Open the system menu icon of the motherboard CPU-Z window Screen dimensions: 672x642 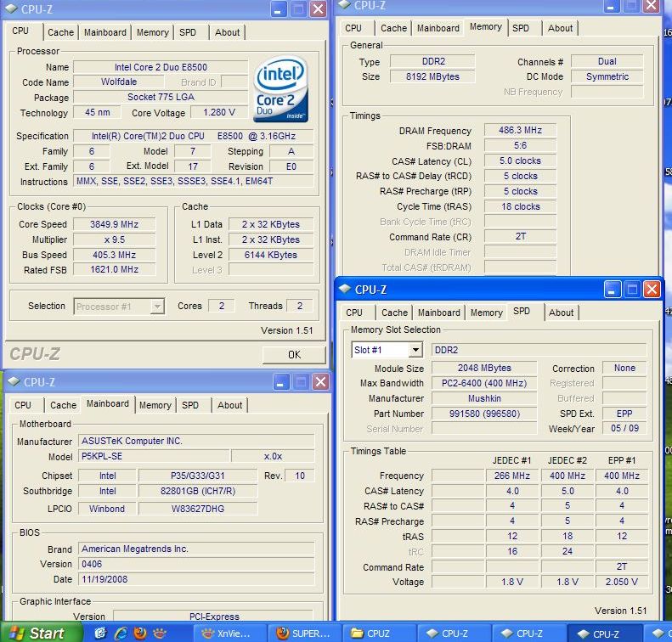click(14, 381)
